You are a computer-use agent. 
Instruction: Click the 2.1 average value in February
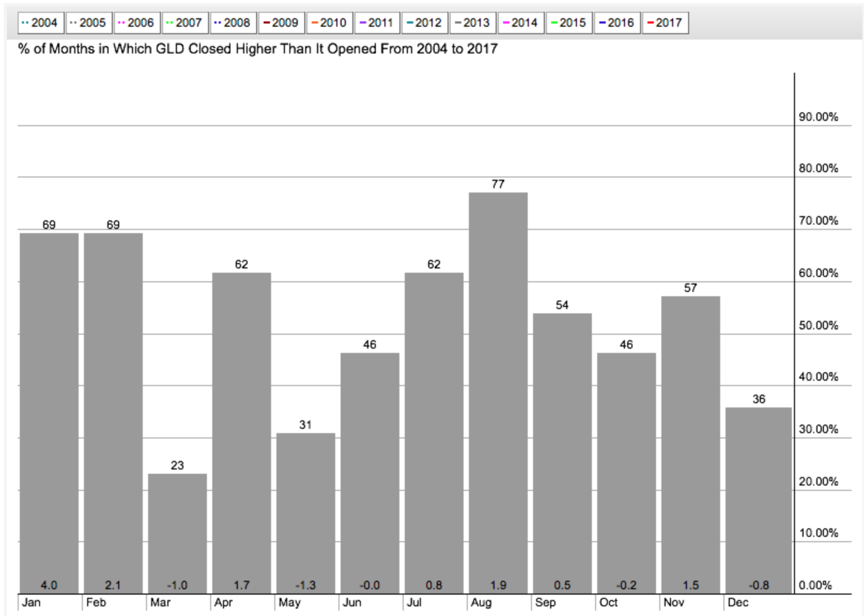(x=113, y=586)
